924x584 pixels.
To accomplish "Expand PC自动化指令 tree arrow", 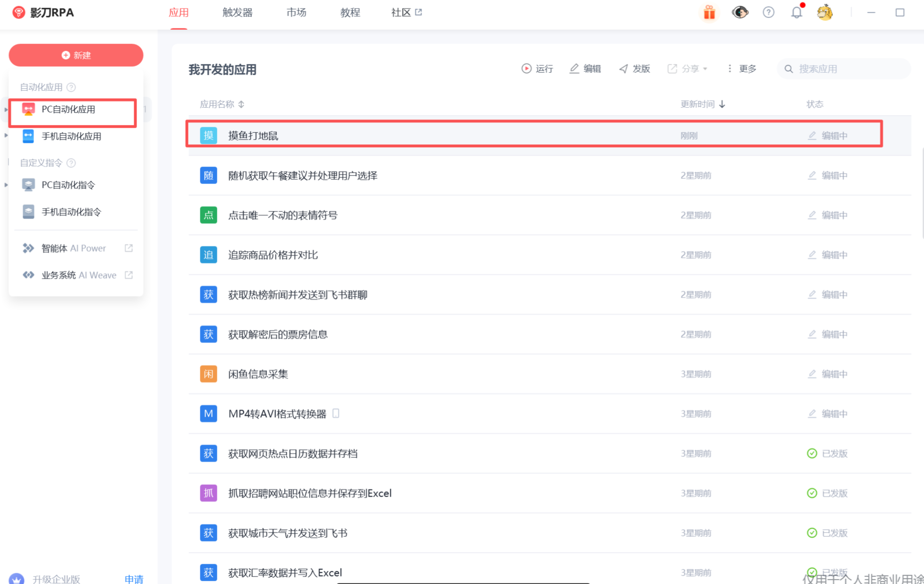I will click(x=6, y=185).
